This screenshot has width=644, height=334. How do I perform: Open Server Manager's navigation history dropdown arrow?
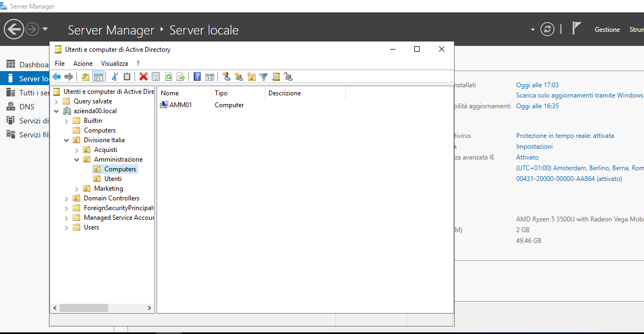pyautogui.click(x=45, y=29)
